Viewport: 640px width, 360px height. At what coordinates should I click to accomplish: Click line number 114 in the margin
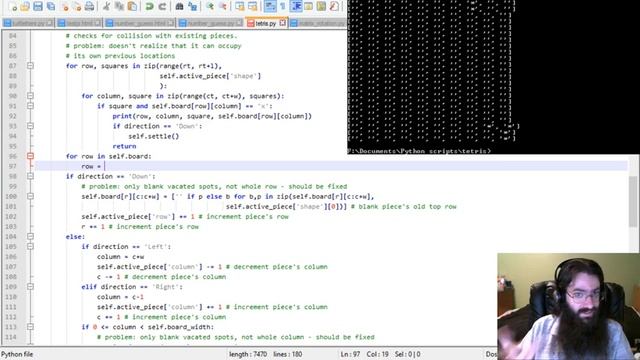click(x=11, y=337)
